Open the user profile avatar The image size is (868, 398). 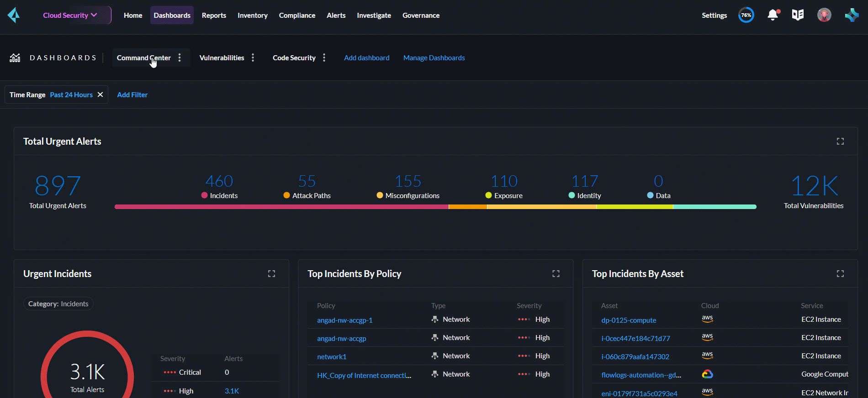[824, 15]
